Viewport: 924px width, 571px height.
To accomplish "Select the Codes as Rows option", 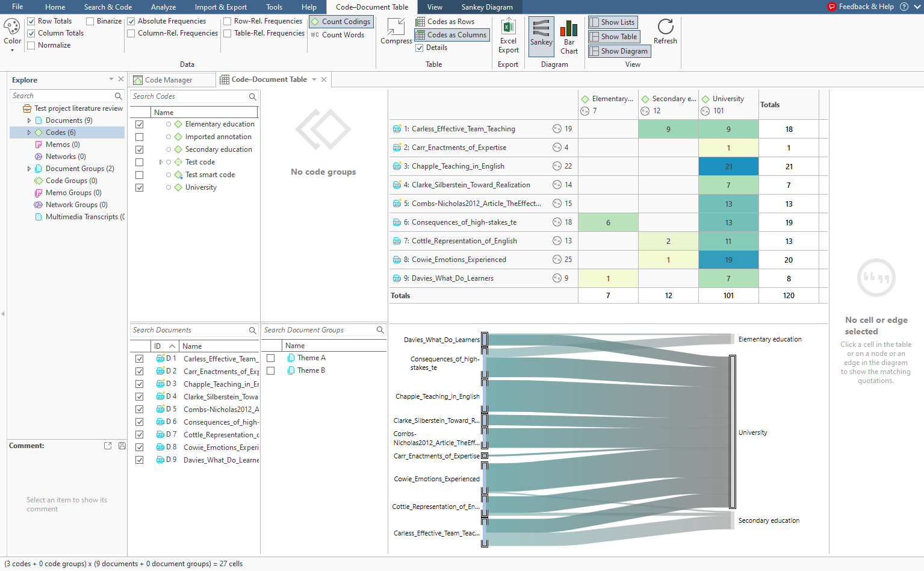I will (450, 22).
